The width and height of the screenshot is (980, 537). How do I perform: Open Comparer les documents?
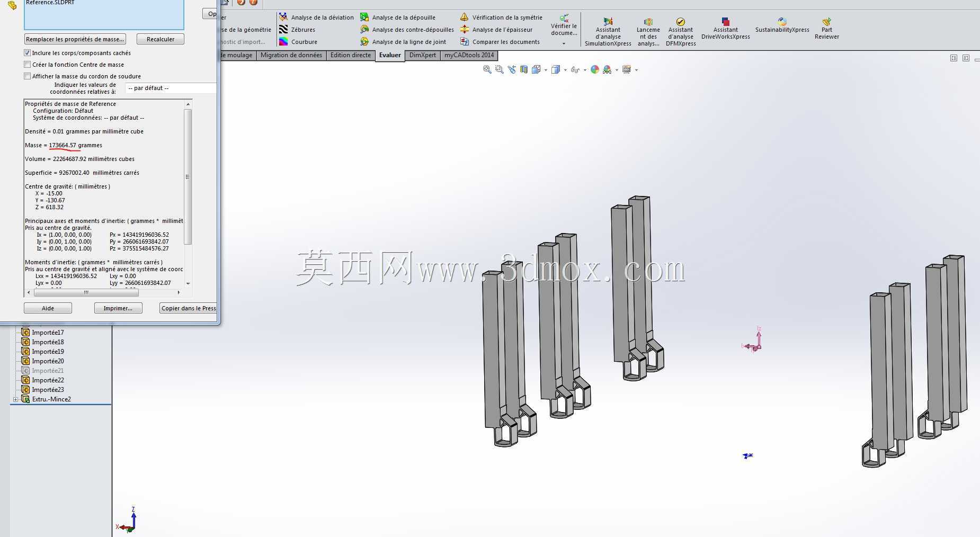click(500, 42)
